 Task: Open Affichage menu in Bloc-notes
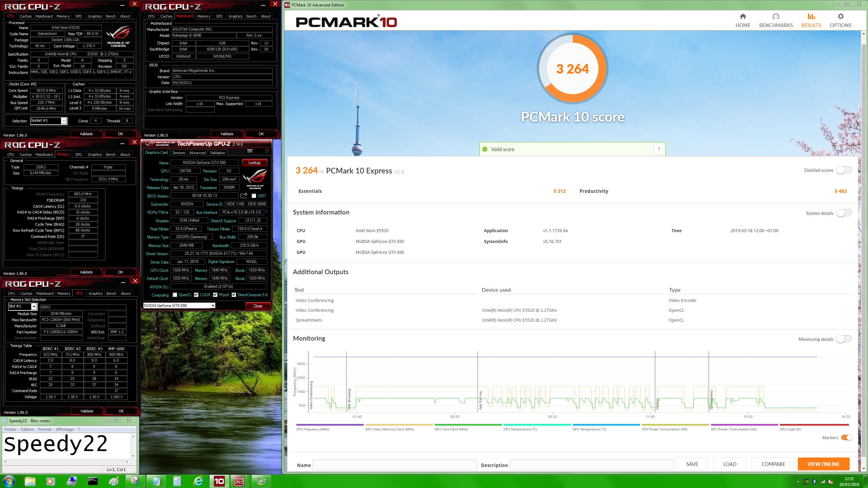point(64,429)
